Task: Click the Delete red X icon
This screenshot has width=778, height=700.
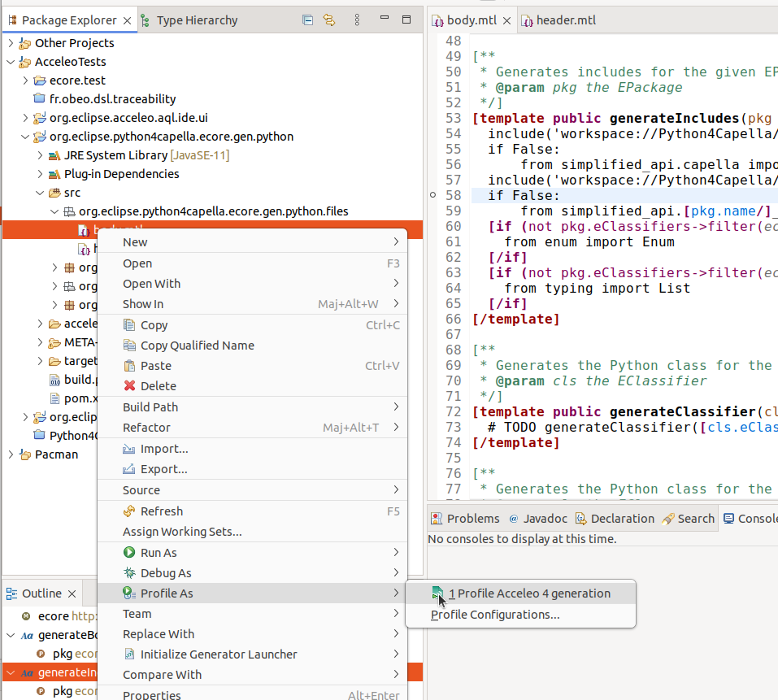Action: tap(129, 386)
